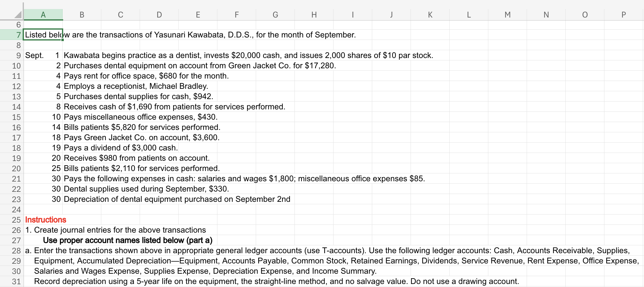
Task: Select column A header
Action: tap(43, 14)
